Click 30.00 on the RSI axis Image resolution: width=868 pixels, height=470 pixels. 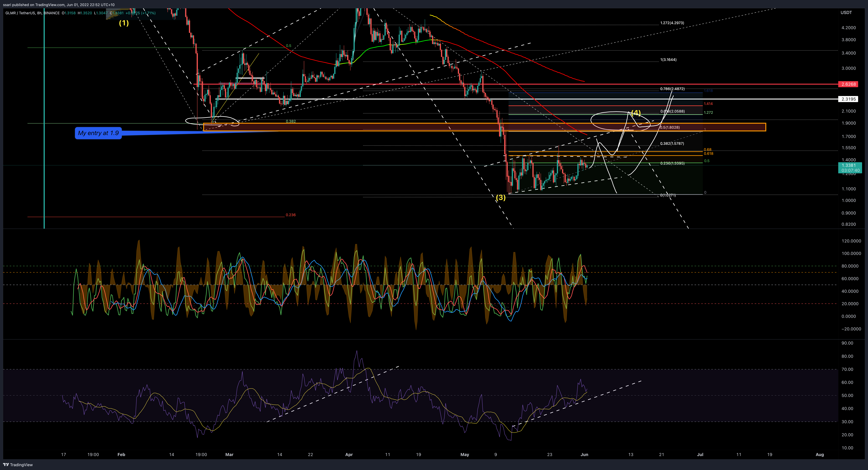click(x=847, y=422)
